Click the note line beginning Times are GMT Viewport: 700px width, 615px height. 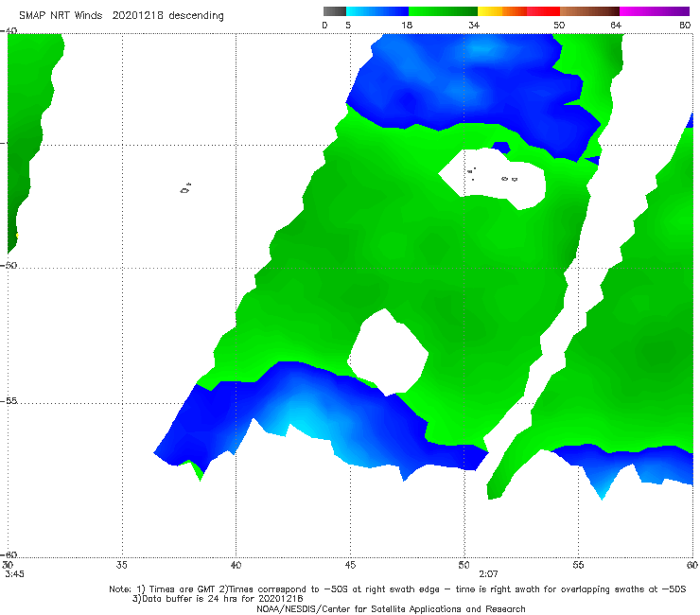click(x=397, y=589)
